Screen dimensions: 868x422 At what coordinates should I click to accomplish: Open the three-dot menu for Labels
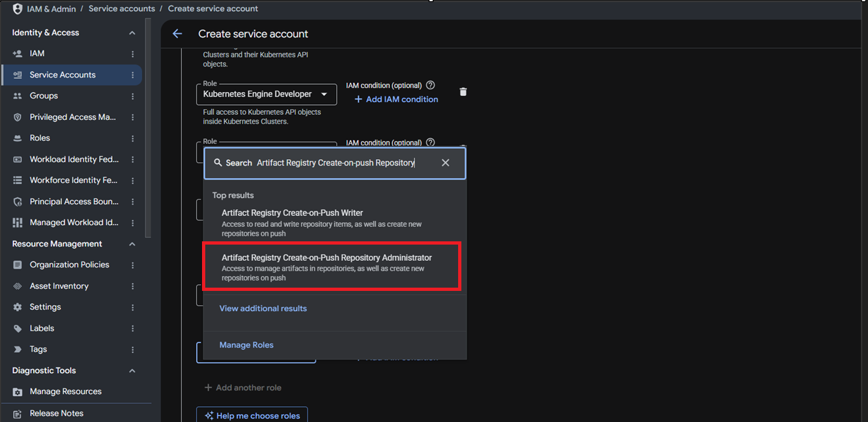[x=133, y=329]
